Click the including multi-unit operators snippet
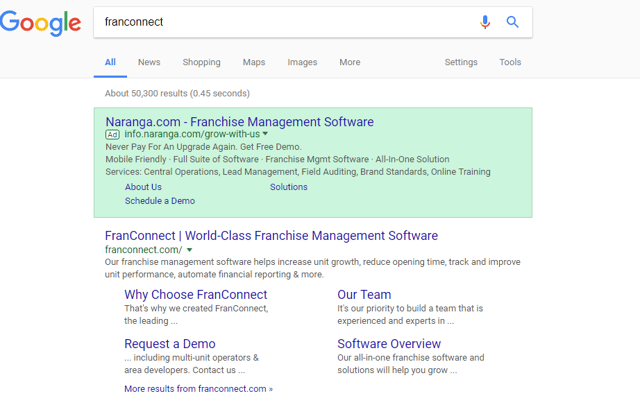The width and height of the screenshot is (640, 405). pos(192,364)
